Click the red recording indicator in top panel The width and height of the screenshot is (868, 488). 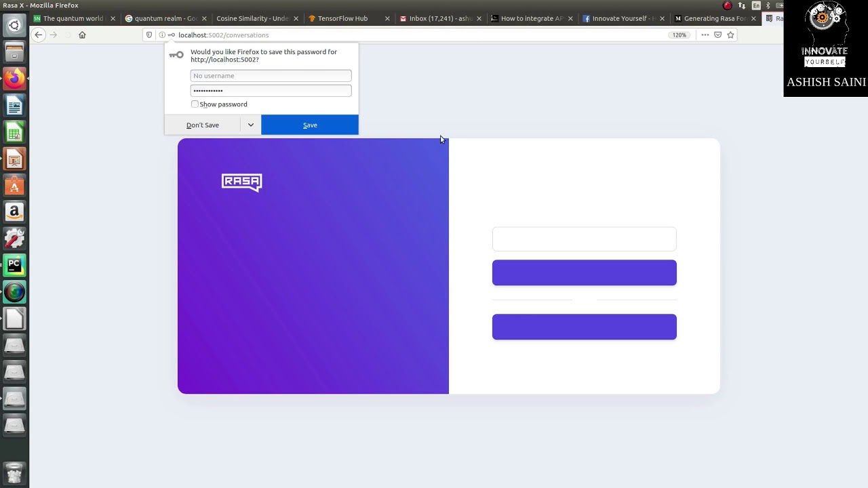point(728,5)
